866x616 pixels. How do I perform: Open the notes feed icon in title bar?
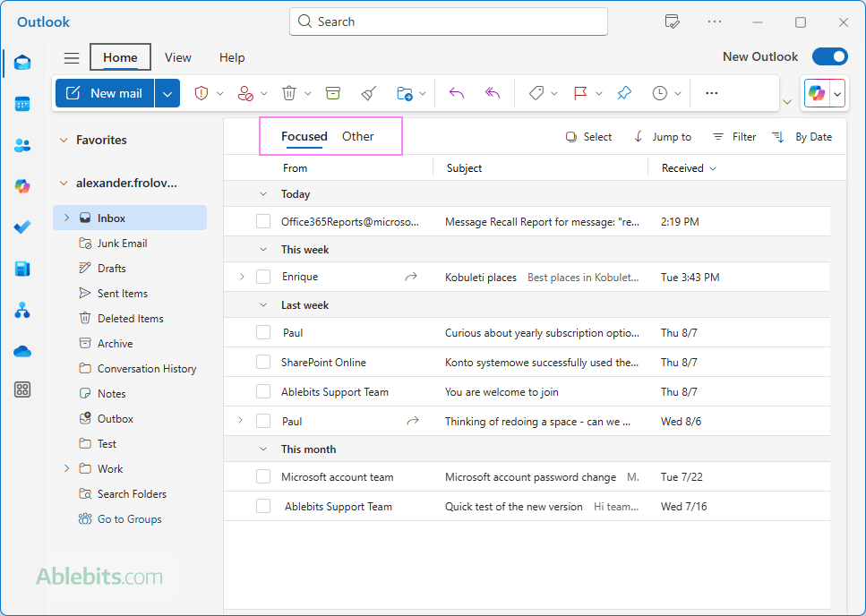[x=672, y=22]
